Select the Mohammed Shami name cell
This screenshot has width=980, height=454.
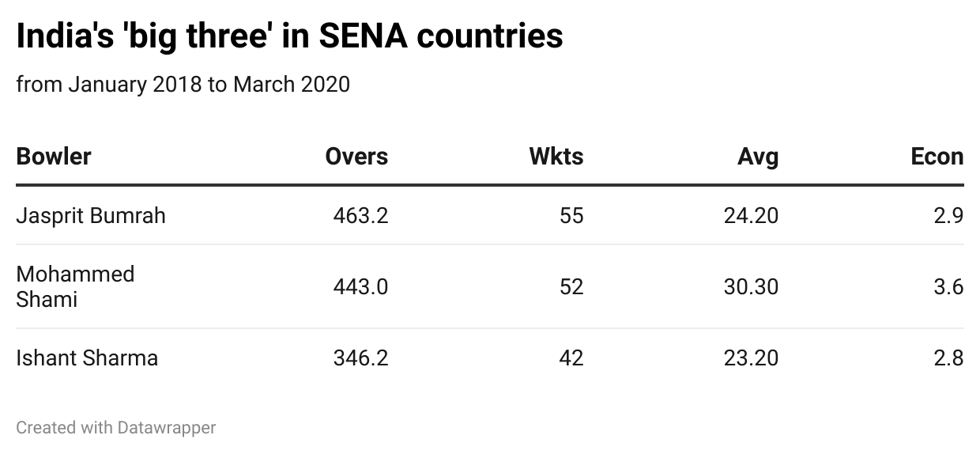coord(75,286)
